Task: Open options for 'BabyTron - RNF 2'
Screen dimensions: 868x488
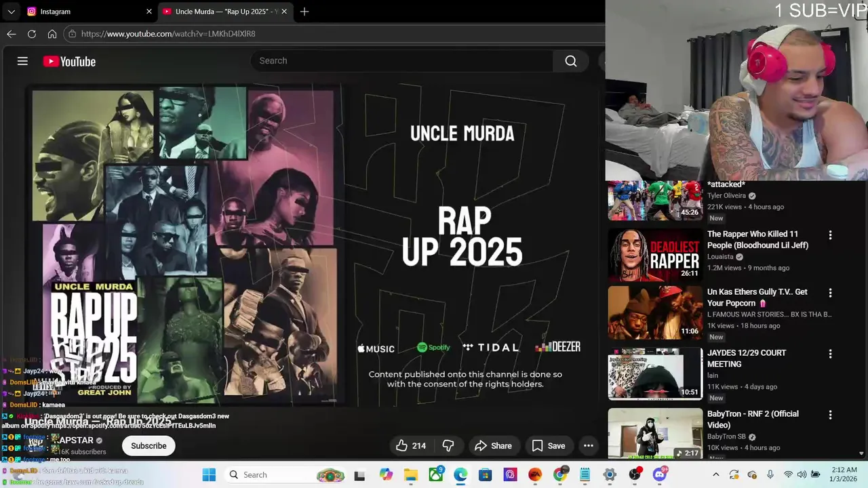Action: point(830,415)
